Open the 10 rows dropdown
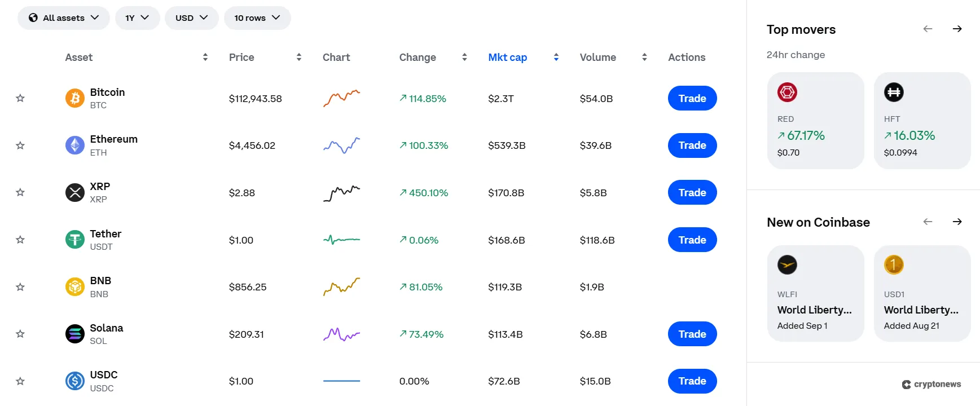 pyautogui.click(x=257, y=18)
